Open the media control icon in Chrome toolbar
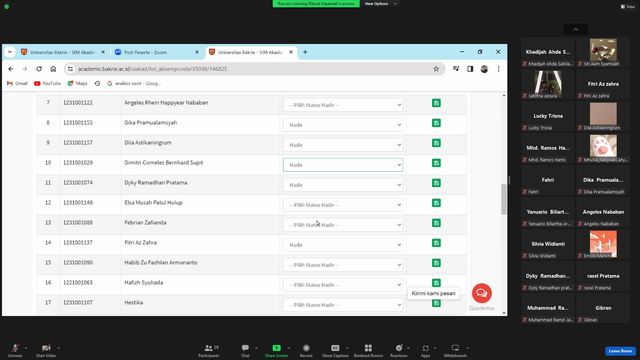Image resolution: width=640 pixels, height=360 pixels. [456, 69]
